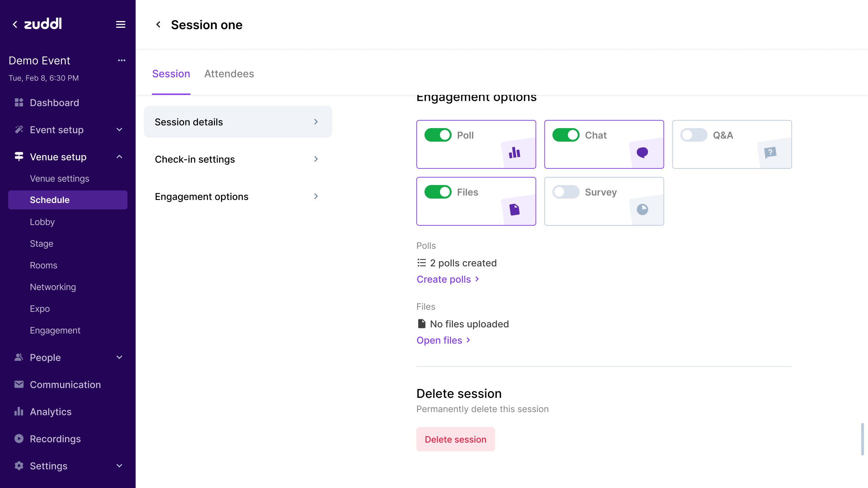Viewport: 868px width, 488px height.
Task: Go back using the arrow beside Session one
Action: [158, 24]
